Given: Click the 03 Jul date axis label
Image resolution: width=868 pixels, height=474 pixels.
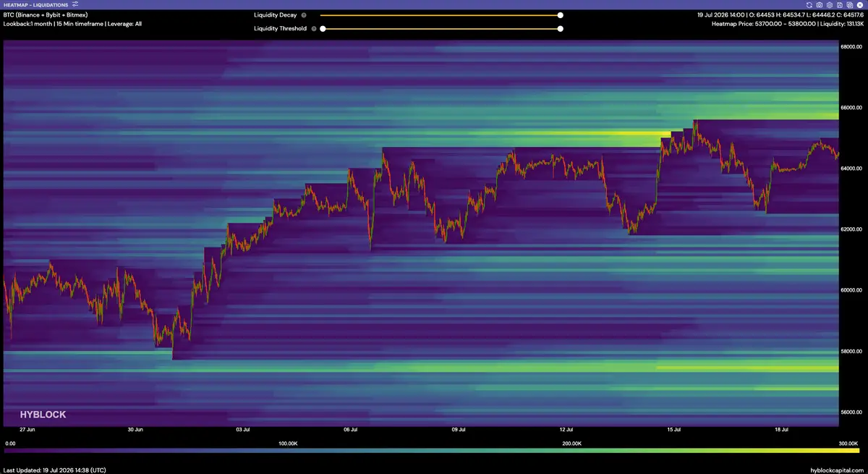Looking at the screenshot, I should click(x=242, y=429).
